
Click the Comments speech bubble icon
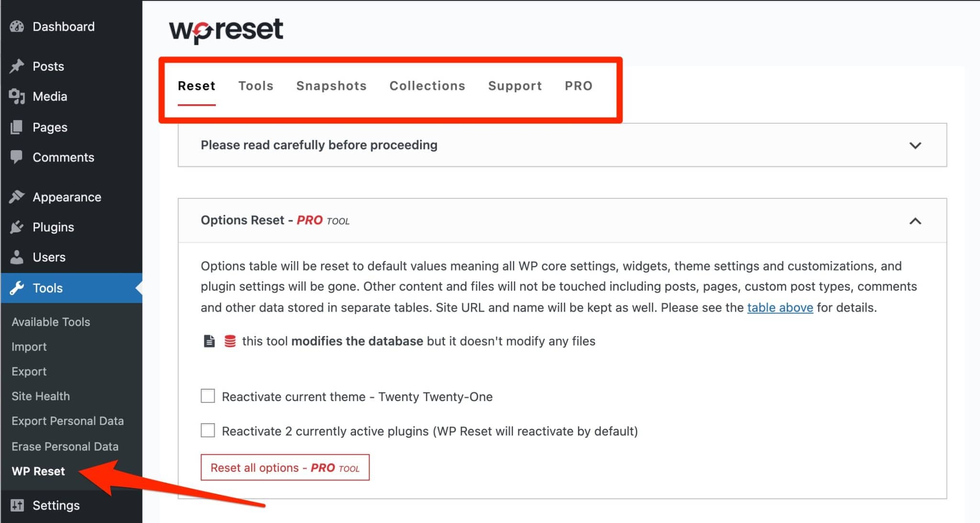(17, 157)
